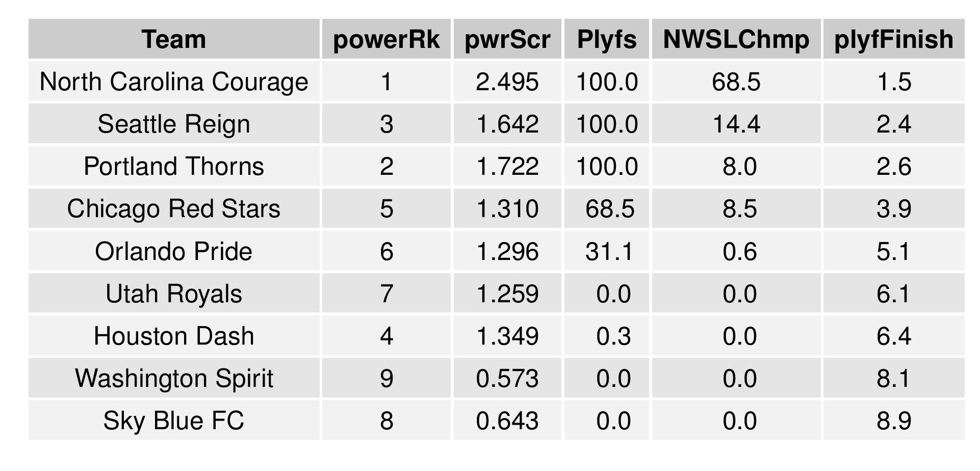Click the 8.9 plyfFinish value
The width and height of the screenshot is (980, 471).
click(x=893, y=421)
